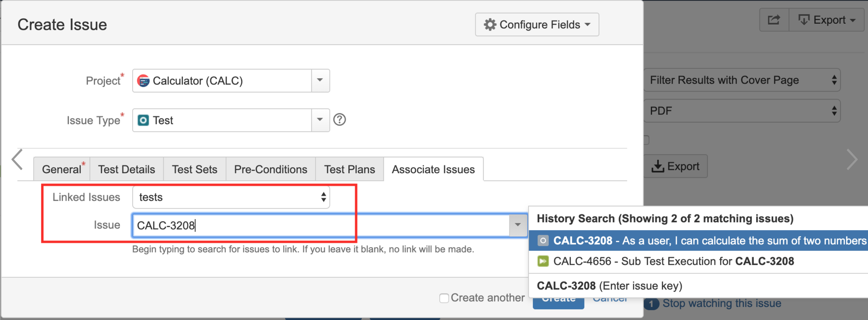The height and width of the screenshot is (320, 868).
Task: Open the Configure Fields dropdown
Action: 537,25
